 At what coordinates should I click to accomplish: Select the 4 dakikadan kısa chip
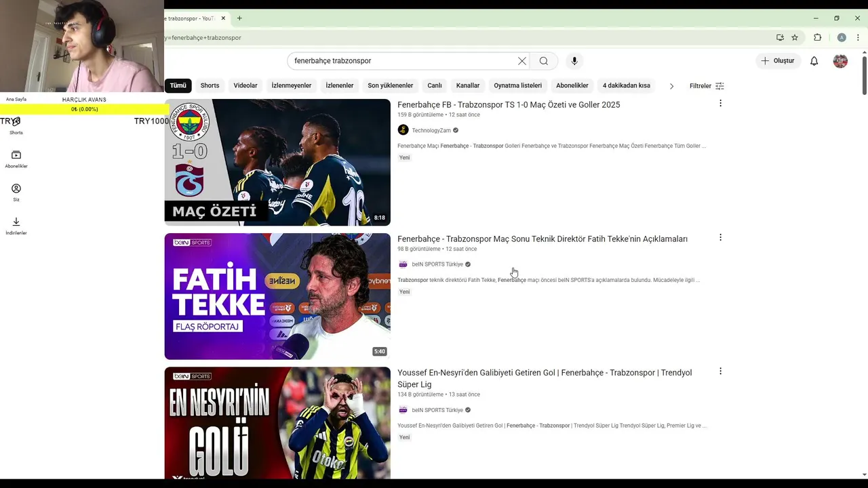click(x=627, y=86)
